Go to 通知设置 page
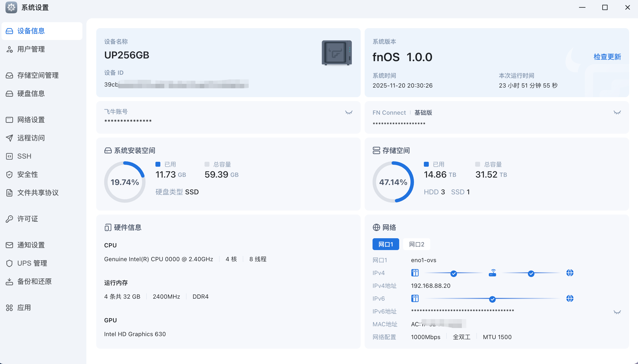The width and height of the screenshot is (638, 364). (31, 245)
